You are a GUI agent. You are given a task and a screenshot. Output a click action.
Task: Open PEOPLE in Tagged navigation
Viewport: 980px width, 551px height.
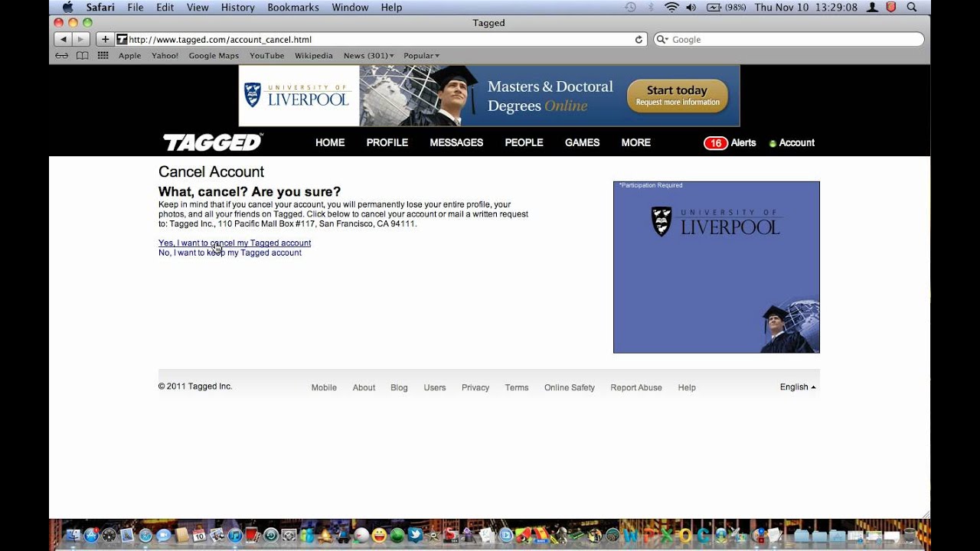[524, 143]
